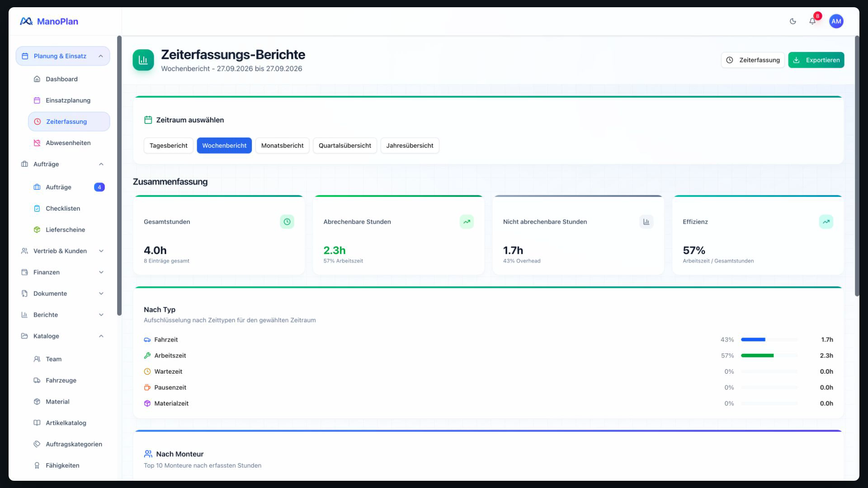
Task: Click the Arbeitszeit progress bar
Action: 769,356
